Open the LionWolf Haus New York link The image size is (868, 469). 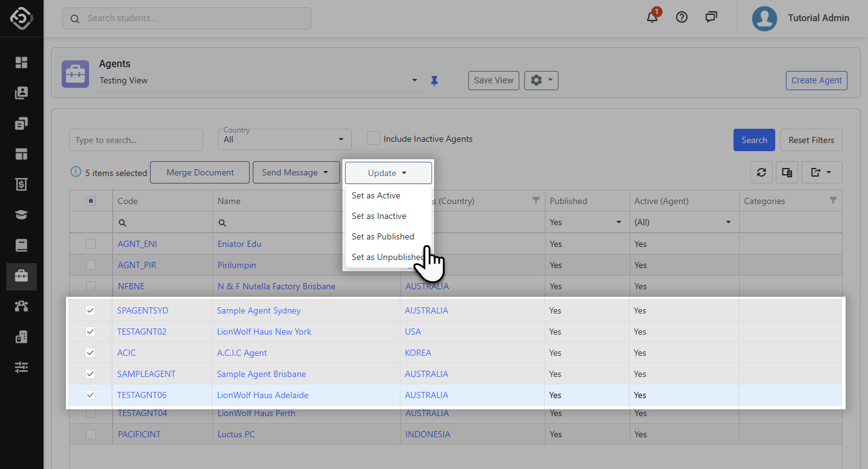coord(264,332)
